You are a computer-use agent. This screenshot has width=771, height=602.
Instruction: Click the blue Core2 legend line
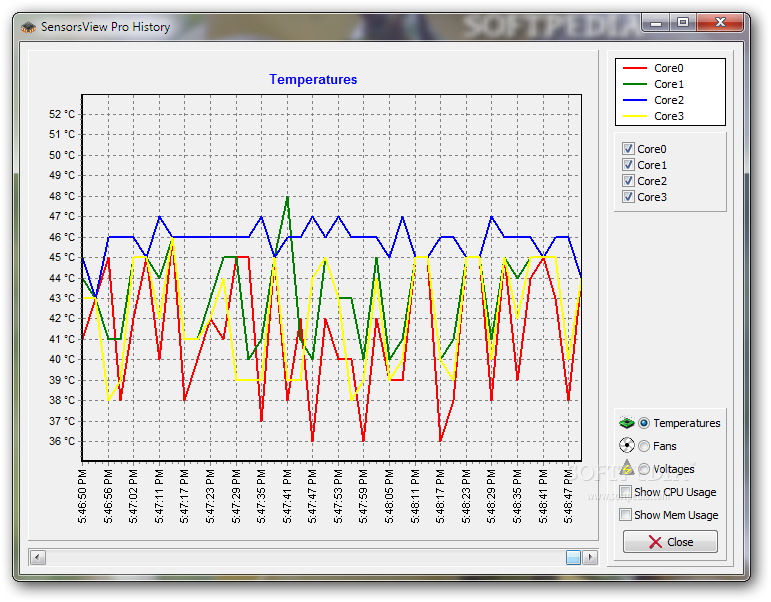635,100
